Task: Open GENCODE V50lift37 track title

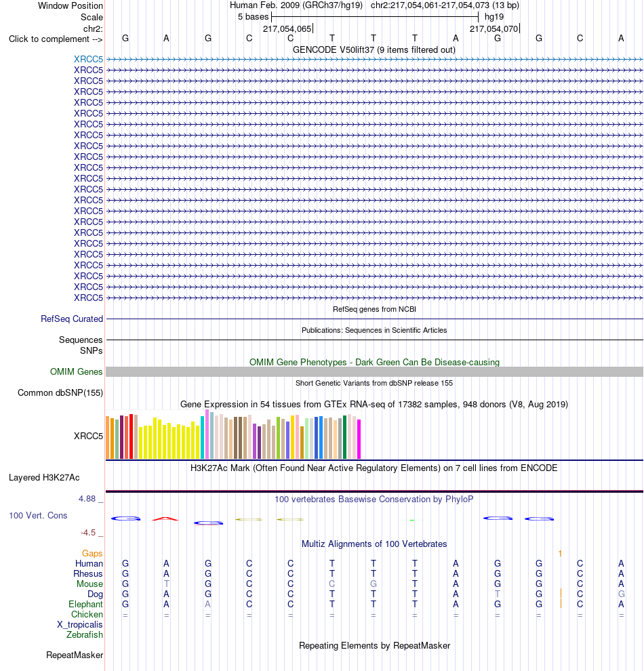Action: coord(374,49)
